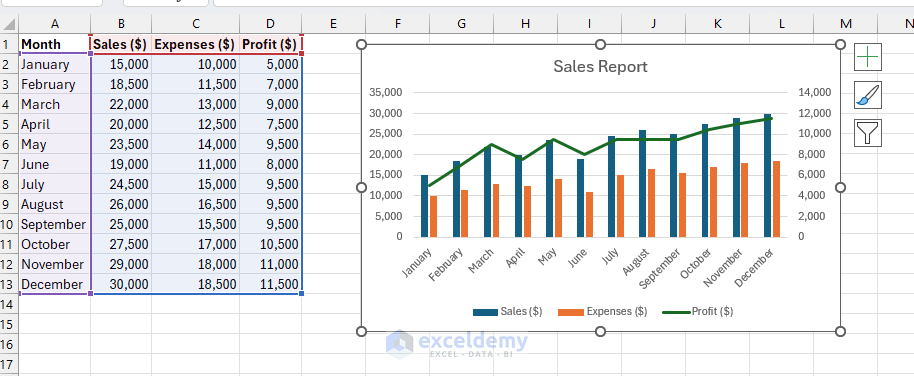Click the 10,500 profit cell for October
The height and width of the screenshot is (376, 914).
[x=270, y=244]
